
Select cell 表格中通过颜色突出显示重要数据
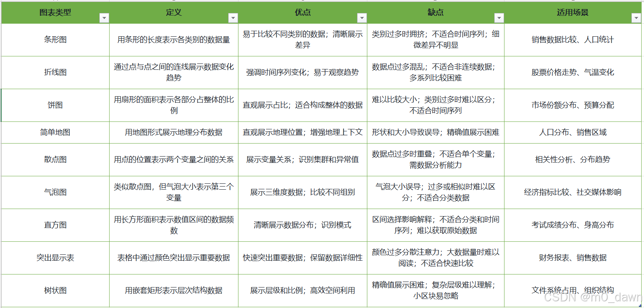point(174,258)
